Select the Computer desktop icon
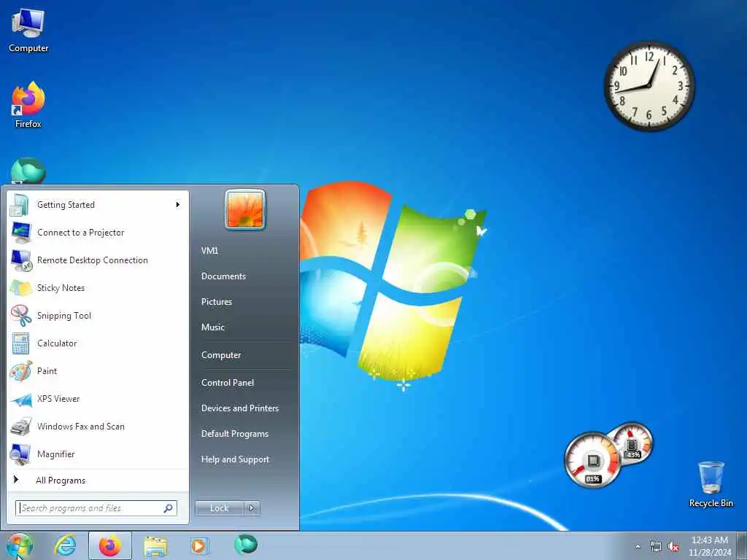The image size is (747, 560). (x=28, y=31)
